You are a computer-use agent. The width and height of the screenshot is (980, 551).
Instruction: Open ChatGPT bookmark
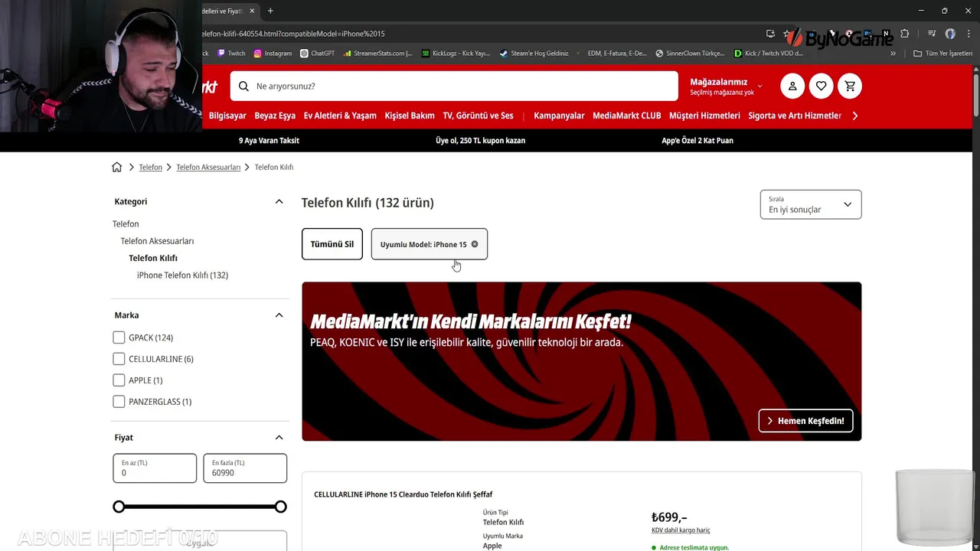point(318,54)
